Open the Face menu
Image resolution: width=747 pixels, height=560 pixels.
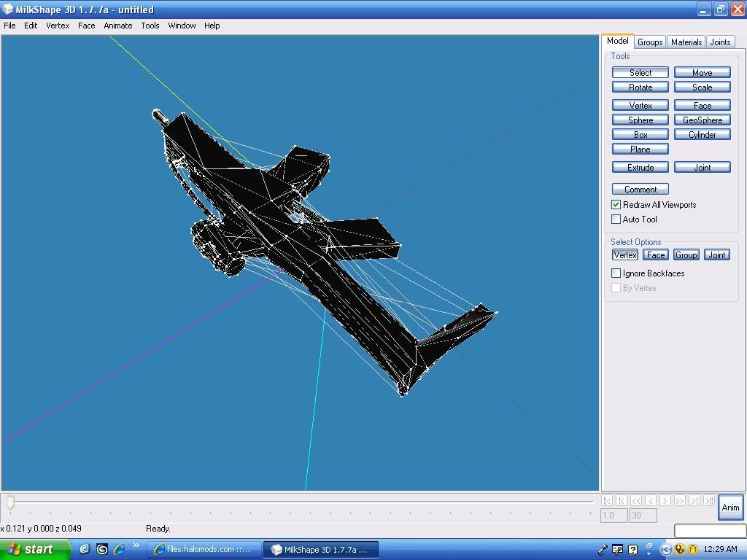86,26
